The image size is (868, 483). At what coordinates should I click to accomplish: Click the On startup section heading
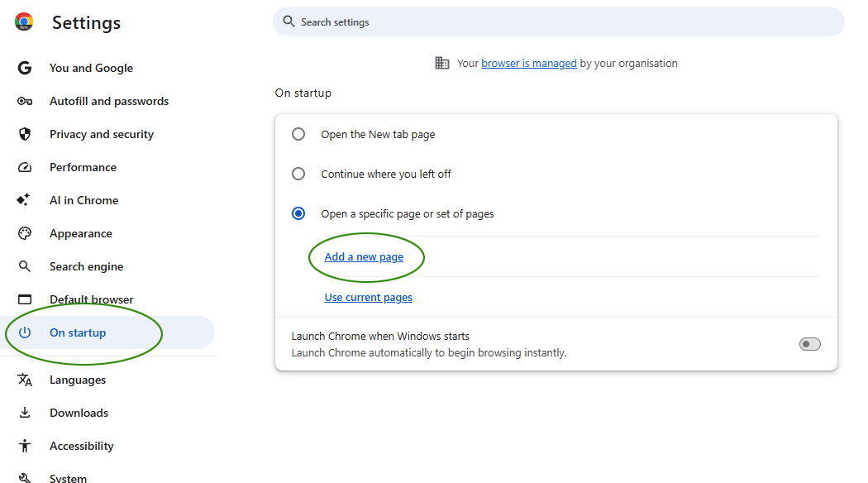click(303, 93)
